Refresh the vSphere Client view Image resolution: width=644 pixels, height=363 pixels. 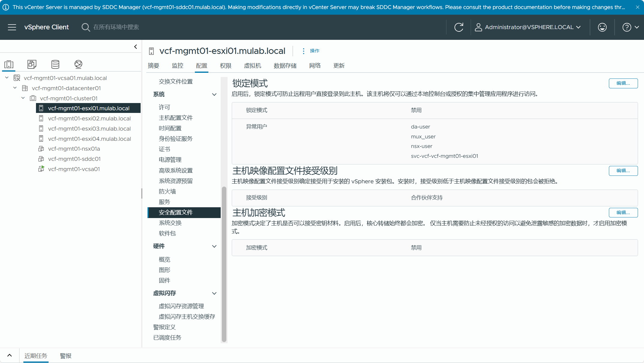(x=459, y=27)
